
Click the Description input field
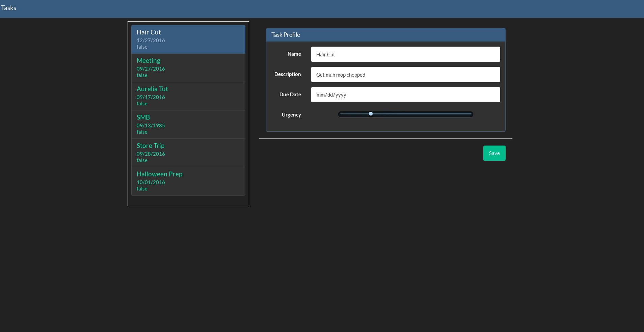[x=405, y=74]
